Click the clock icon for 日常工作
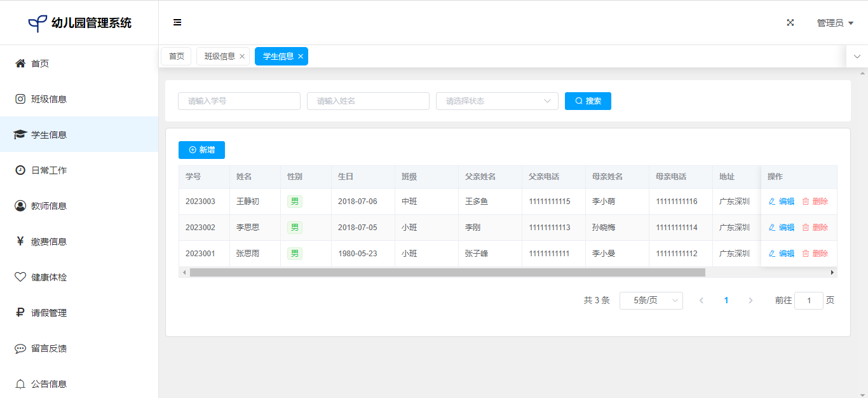The width and height of the screenshot is (868, 398). pos(20,170)
